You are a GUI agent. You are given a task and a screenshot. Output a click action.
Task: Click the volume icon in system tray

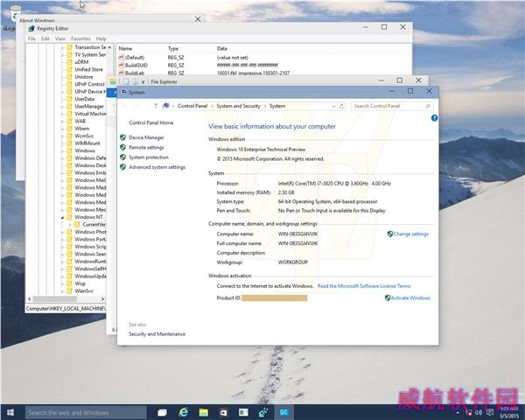(x=479, y=413)
